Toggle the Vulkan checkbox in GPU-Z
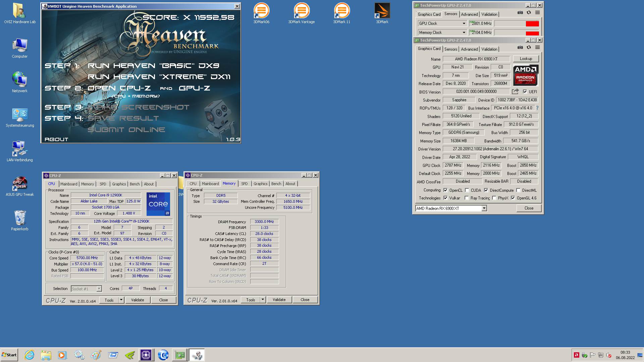Viewport: 644px width, 362px height. click(x=445, y=198)
